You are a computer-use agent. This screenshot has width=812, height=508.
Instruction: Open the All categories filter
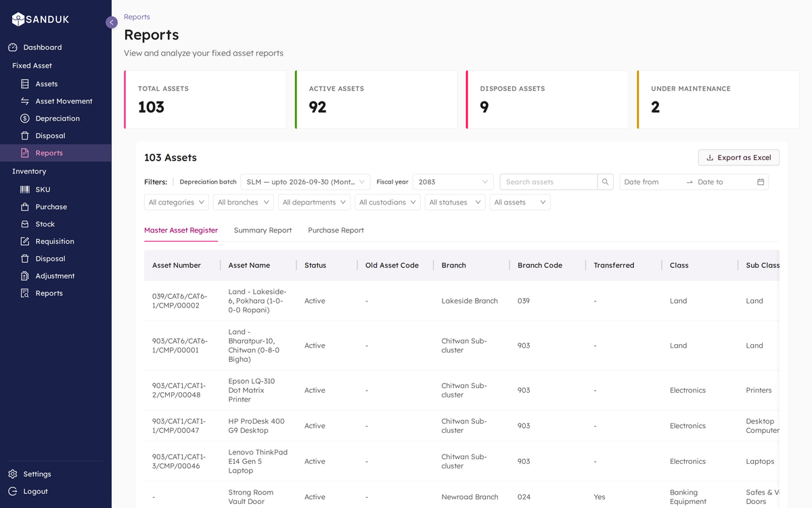coord(177,203)
